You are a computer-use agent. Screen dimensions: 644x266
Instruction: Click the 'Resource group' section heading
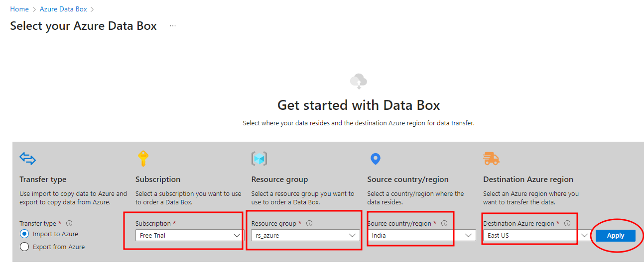tap(279, 179)
